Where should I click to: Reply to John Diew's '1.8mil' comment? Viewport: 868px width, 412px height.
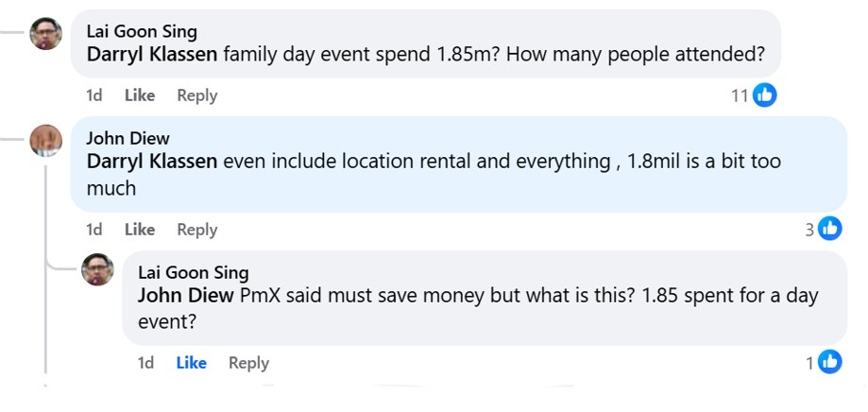[197, 230]
